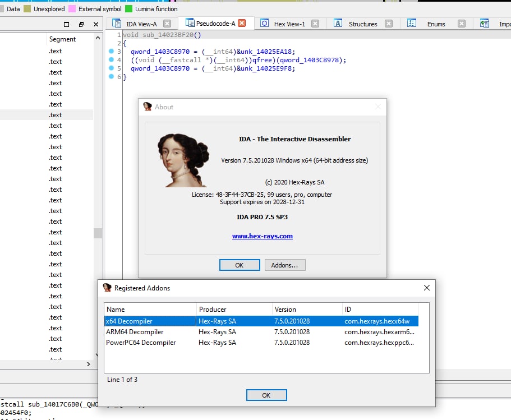The image size is (511, 420).
Task: Click the com.hexrays.hexx64w ID cell
Action: tap(377, 321)
